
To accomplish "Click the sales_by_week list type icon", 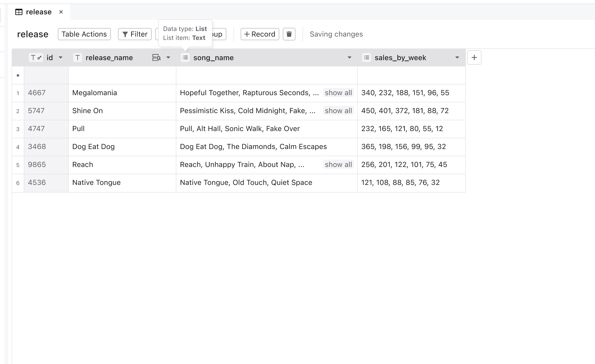I will [366, 58].
